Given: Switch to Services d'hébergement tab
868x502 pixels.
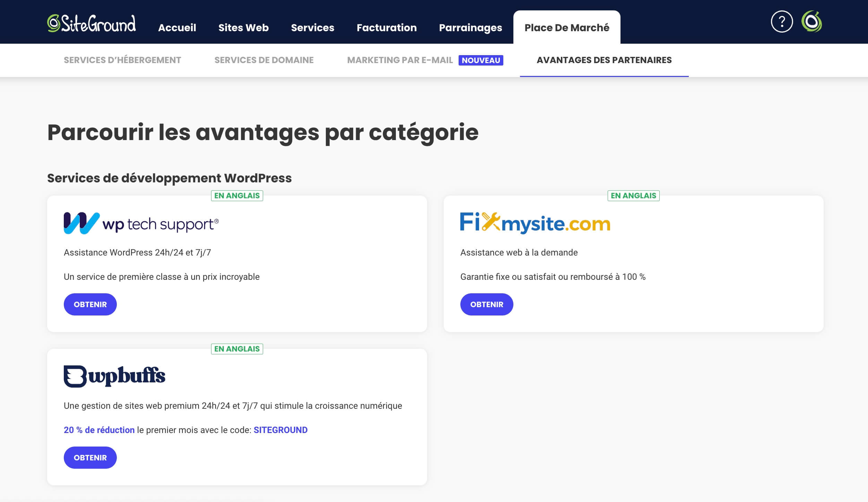Looking at the screenshot, I should tap(122, 60).
